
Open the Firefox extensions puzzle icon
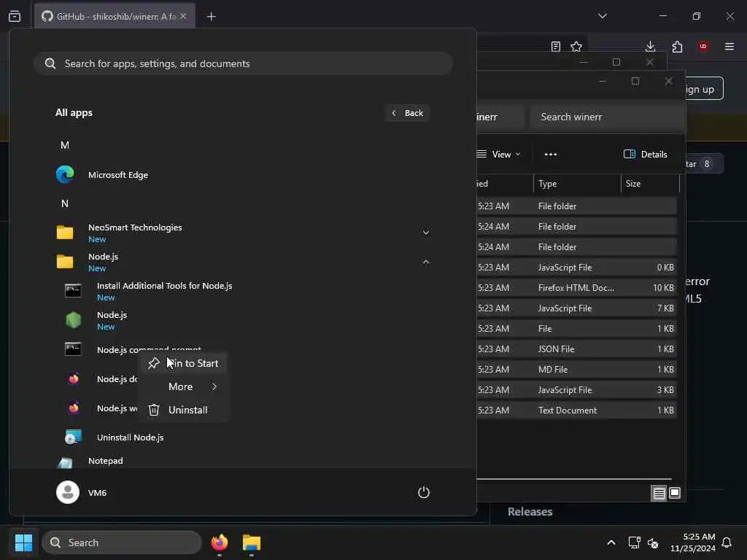tap(677, 46)
